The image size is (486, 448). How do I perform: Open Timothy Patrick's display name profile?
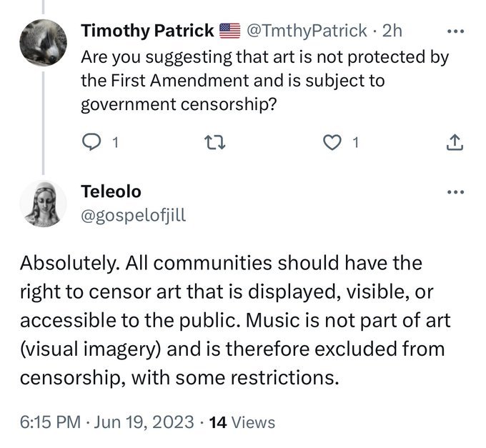click(x=147, y=31)
